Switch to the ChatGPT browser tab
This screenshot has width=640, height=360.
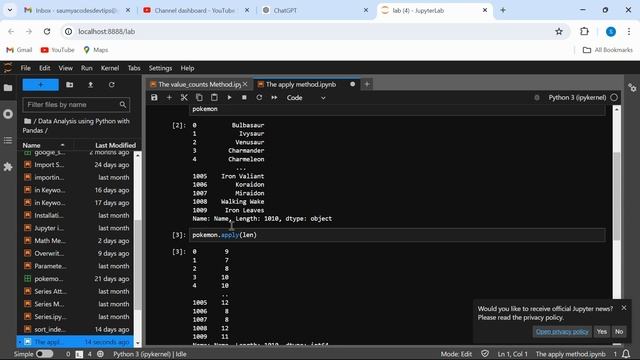click(x=315, y=10)
